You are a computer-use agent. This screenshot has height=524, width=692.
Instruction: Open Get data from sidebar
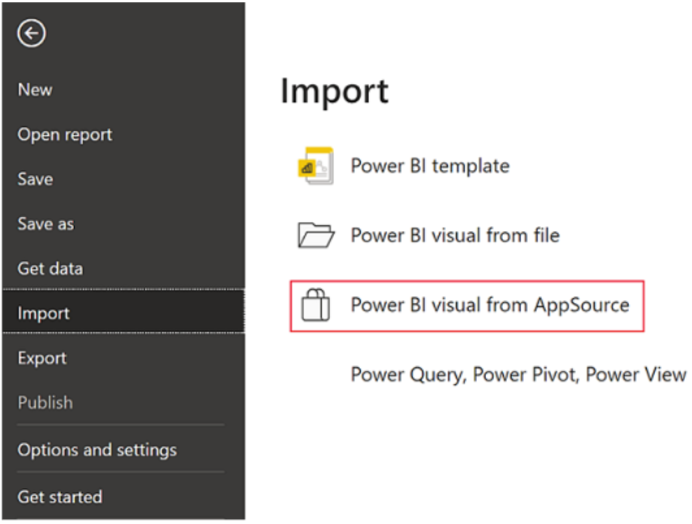pos(50,268)
